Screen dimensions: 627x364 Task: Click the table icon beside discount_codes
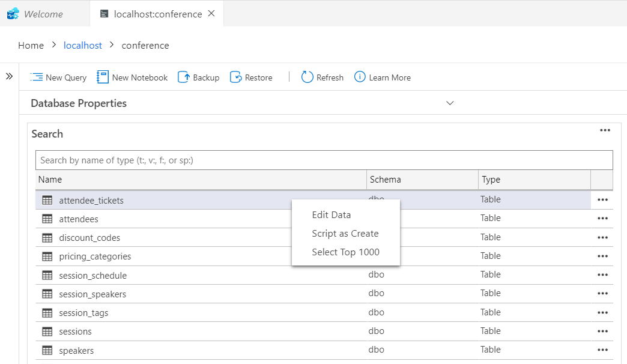[47, 238]
